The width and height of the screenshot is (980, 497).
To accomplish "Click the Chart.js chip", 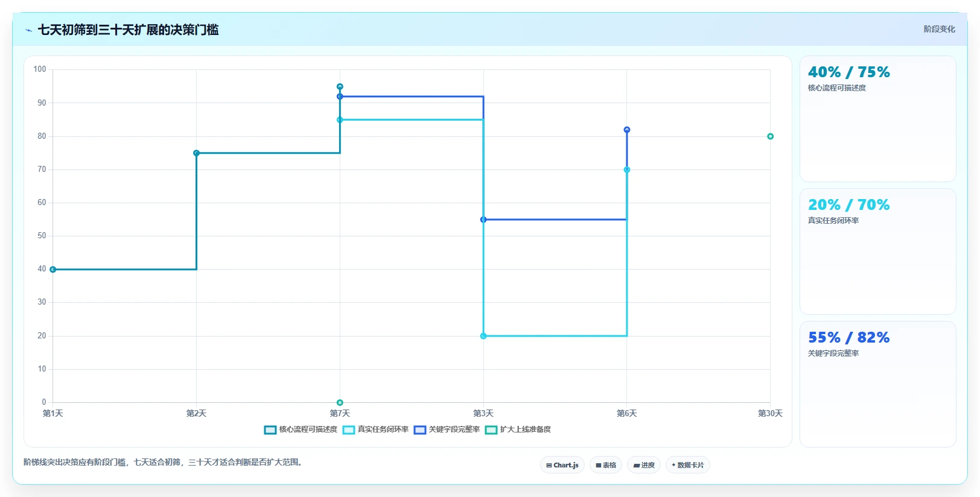I will point(562,465).
